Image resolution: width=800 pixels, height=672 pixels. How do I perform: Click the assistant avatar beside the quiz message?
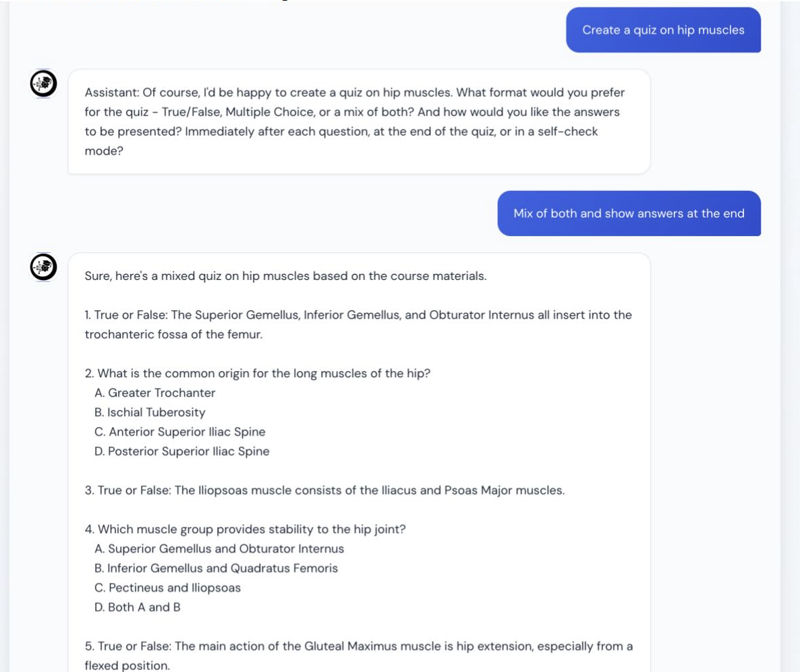pos(44,267)
